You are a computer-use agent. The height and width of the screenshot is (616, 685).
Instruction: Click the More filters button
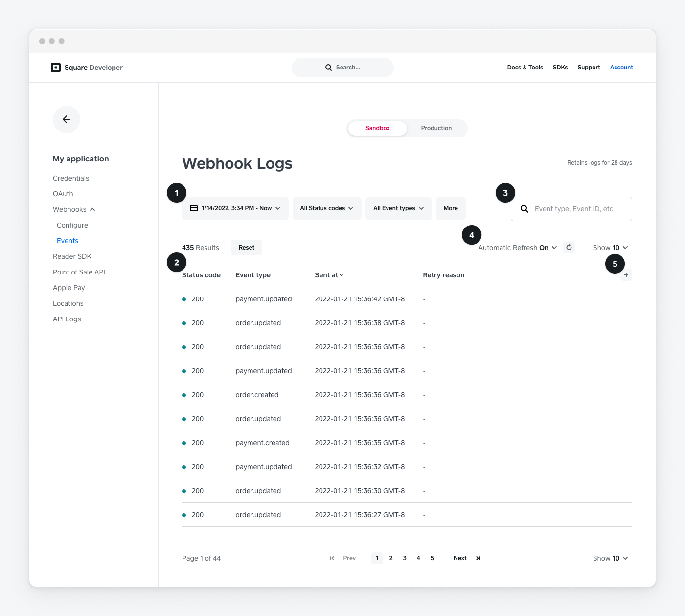[451, 208]
